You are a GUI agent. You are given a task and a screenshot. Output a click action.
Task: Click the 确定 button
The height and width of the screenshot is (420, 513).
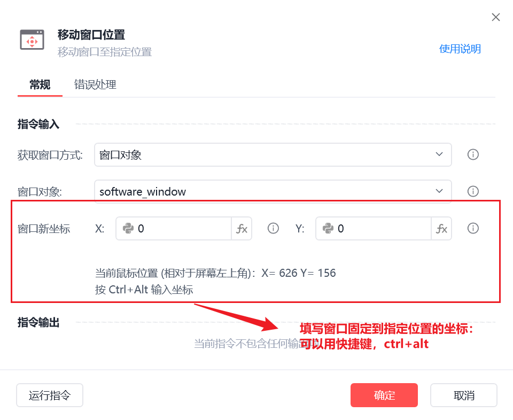(384, 395)
